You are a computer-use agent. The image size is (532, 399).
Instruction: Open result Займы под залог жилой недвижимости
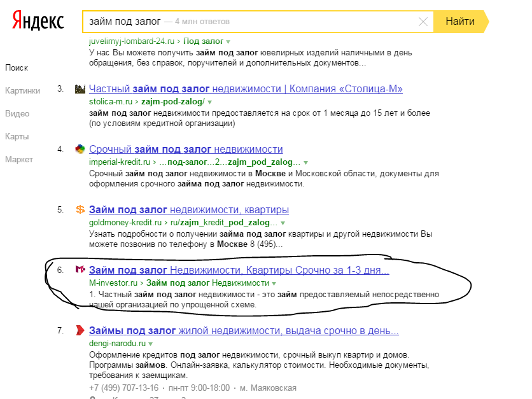(x=244, y=330)
